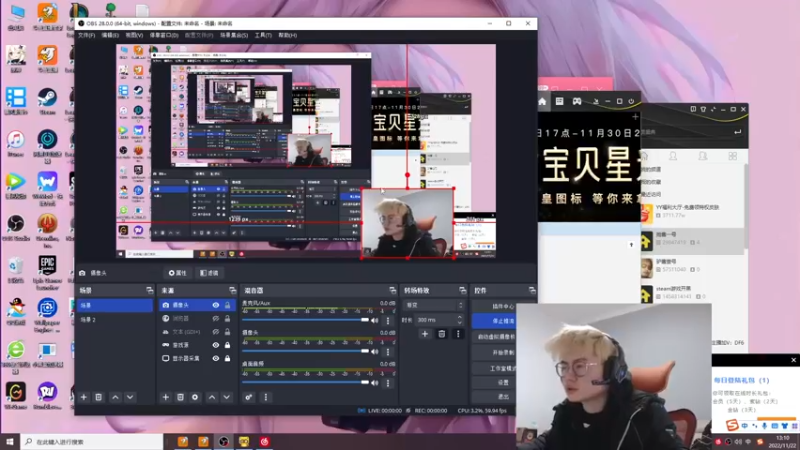800x450 pixels.
Task: Open the transition type dropdown
Action: click(x=434, y=305)
